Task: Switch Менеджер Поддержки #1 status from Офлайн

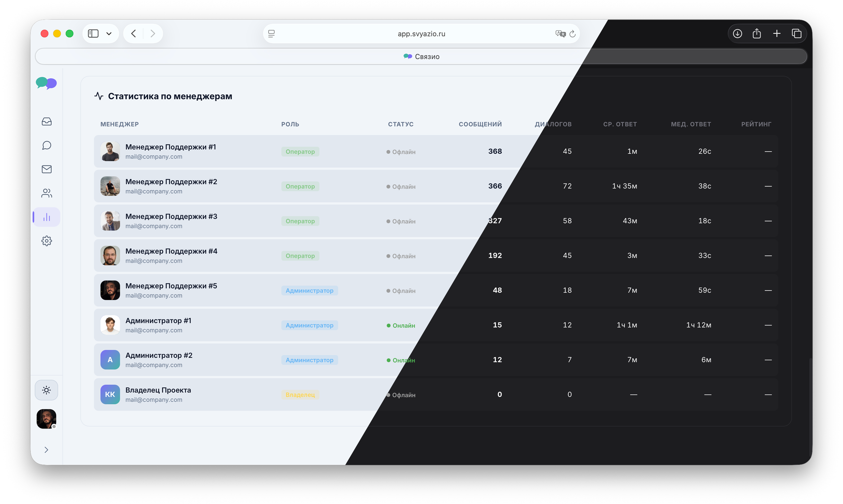Action: 401,152
